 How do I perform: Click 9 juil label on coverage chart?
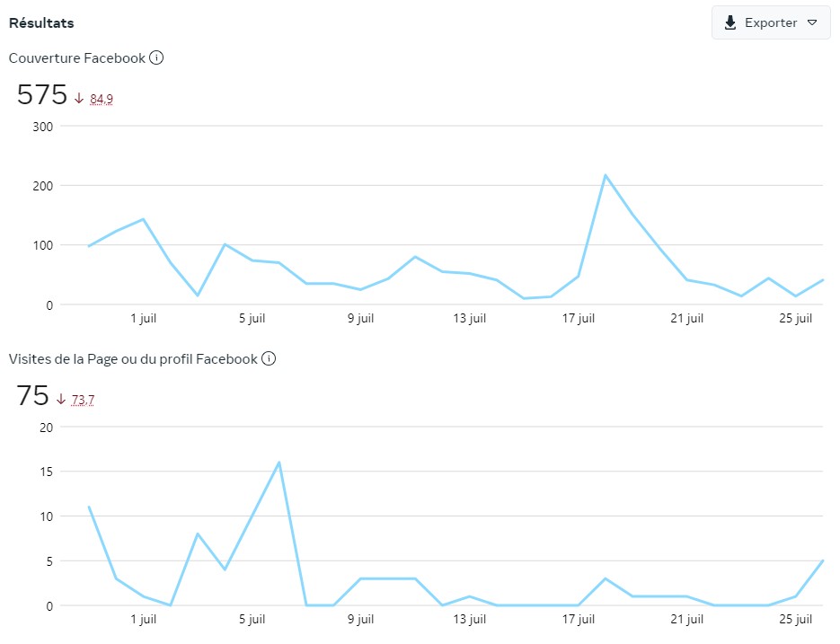360,318
